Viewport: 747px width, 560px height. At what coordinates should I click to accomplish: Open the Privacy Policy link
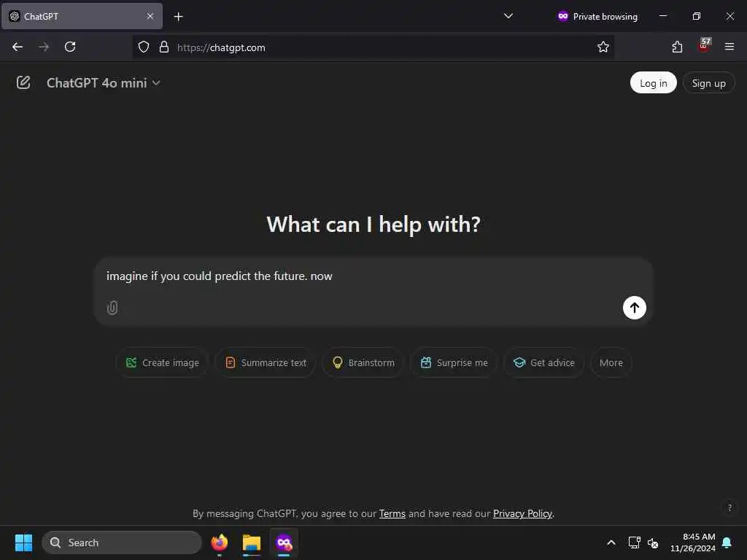point(522,514)
